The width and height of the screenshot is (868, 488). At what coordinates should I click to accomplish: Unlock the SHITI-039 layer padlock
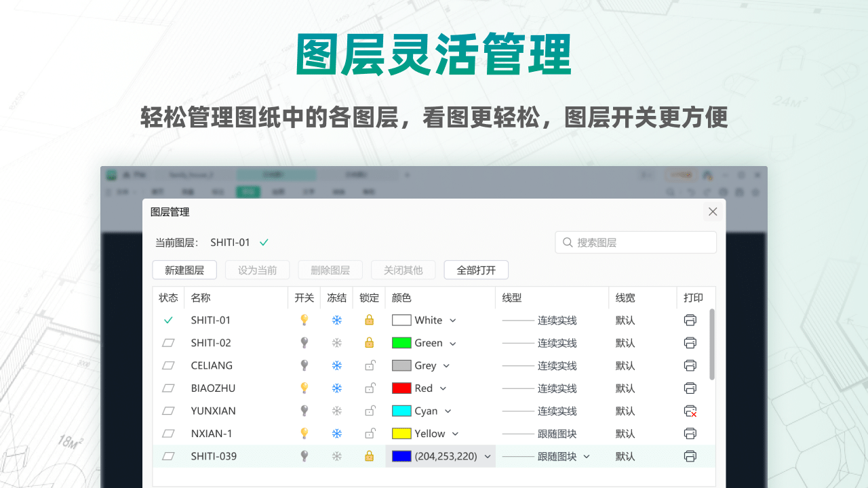[369, 456]
